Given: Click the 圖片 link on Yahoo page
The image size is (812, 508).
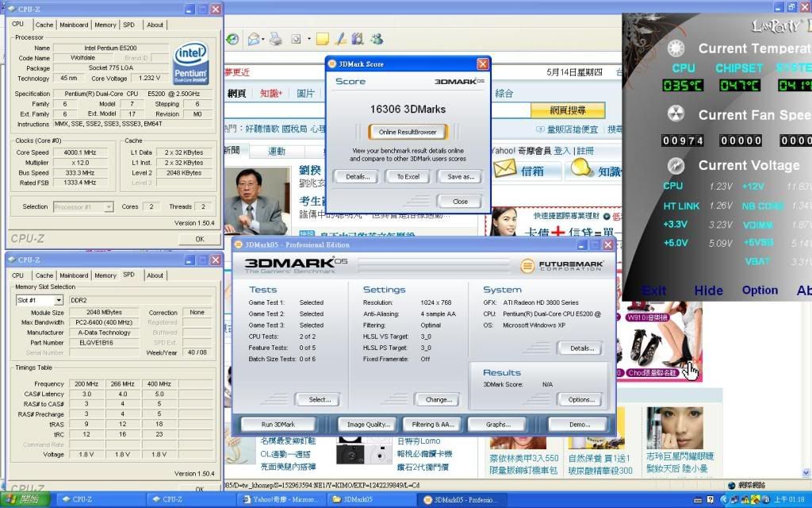Looking at the screenshot, I should (x=305, y=94).
